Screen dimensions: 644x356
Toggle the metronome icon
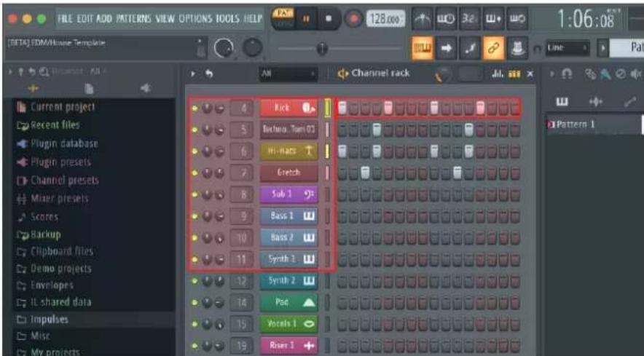422,18
